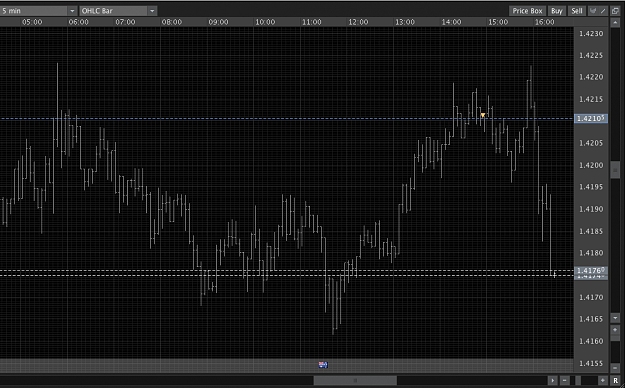Reset chart view with R button
The width and height of the screenshot is (625, 388).
coord(615,381)
